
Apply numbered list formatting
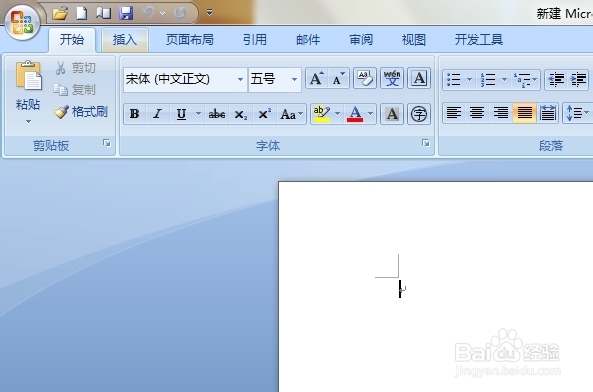pyautogui.click(x=488, y=80)
